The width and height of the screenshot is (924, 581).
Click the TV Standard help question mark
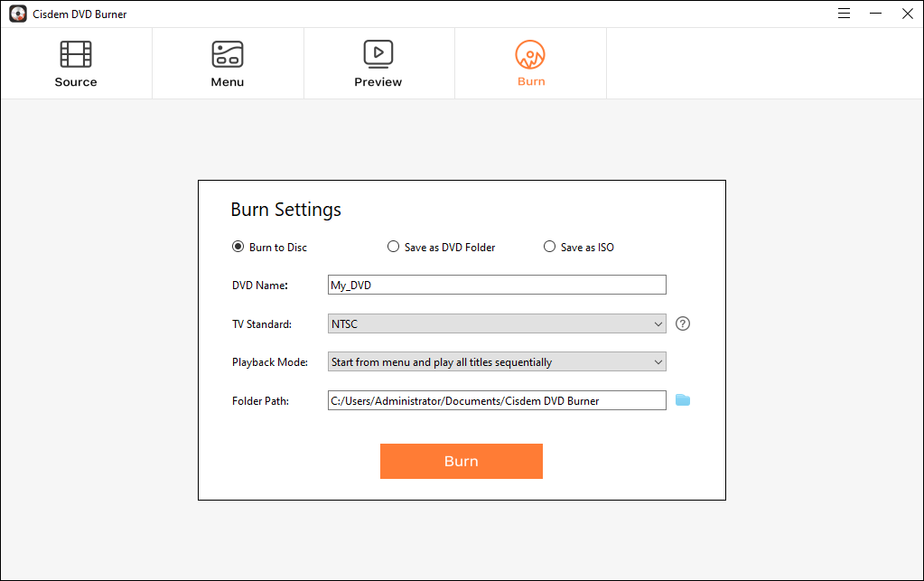click(682, 323)
